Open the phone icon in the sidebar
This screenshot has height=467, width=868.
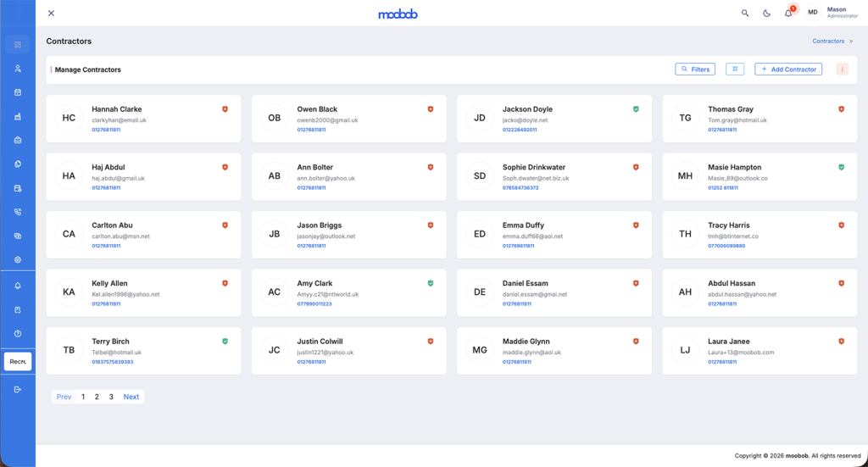18,212
